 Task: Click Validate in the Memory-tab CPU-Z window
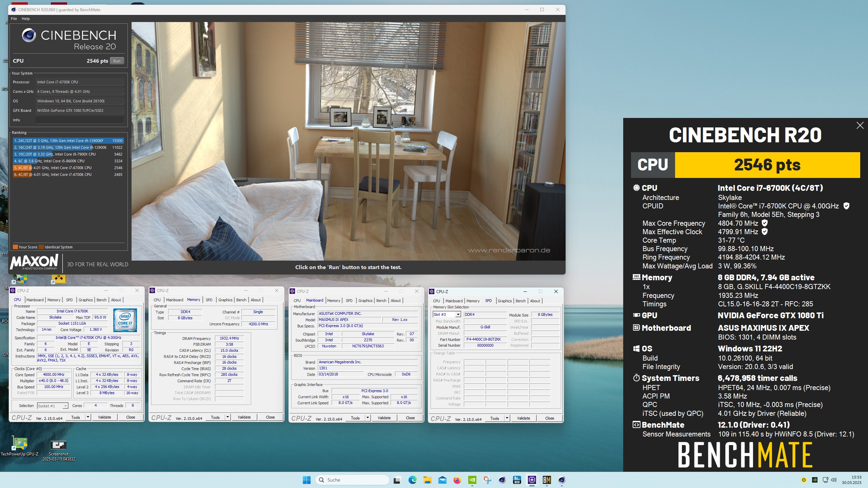tap(244, 417)
